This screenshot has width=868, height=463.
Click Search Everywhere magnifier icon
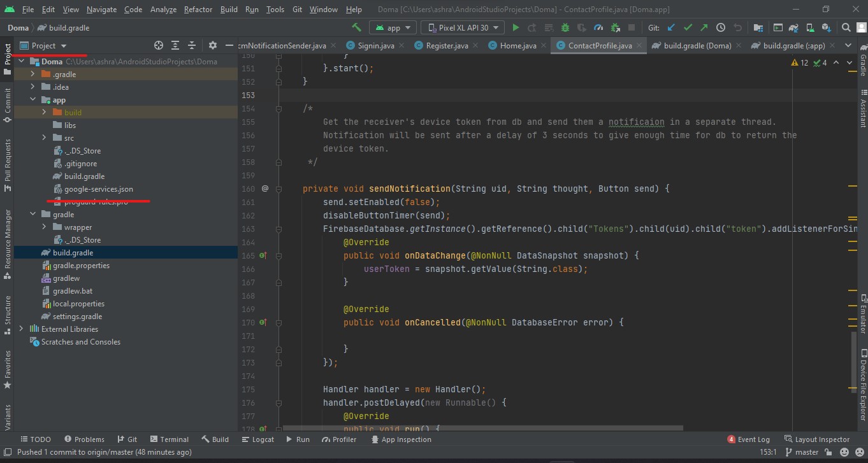pos(846,27)
